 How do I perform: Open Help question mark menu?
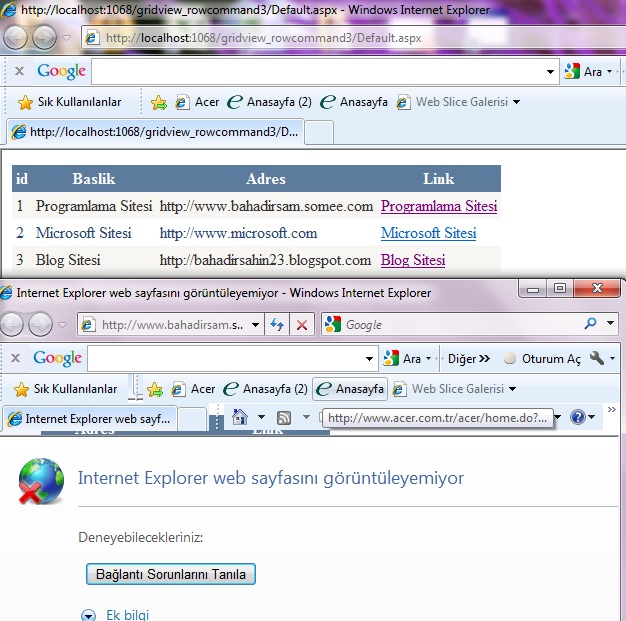[x=583, y=417]
